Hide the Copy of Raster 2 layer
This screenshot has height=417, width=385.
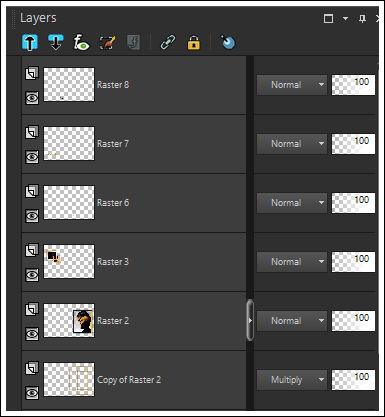(32, 393)
